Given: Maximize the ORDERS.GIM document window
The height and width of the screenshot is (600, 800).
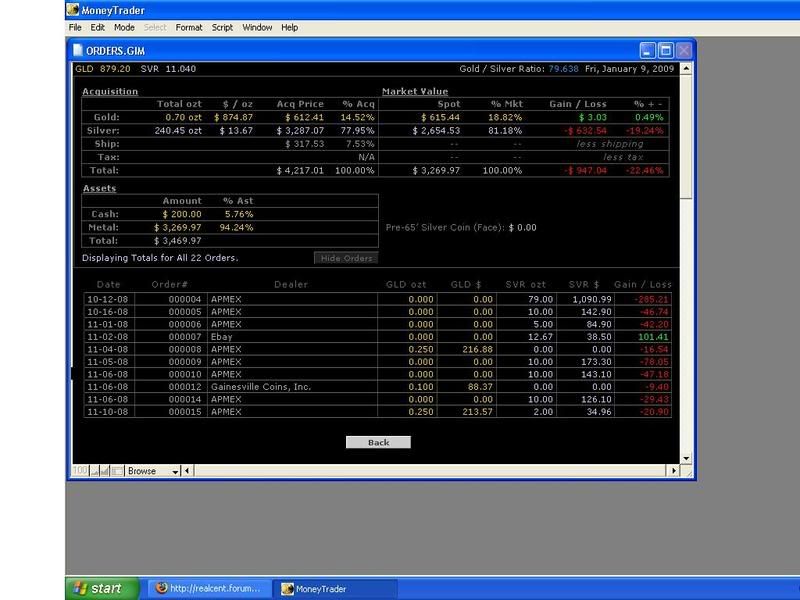Looking at the screenshot, I should [x=666, y=49].
